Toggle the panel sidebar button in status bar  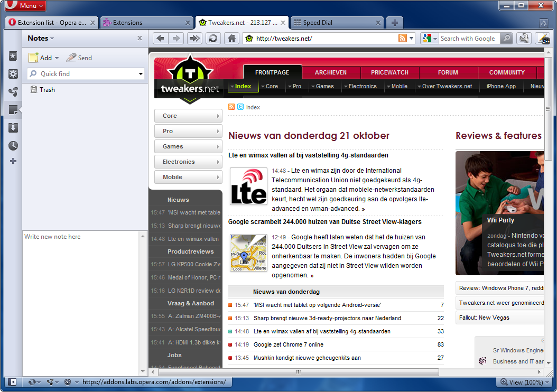[x=13, y=382]
